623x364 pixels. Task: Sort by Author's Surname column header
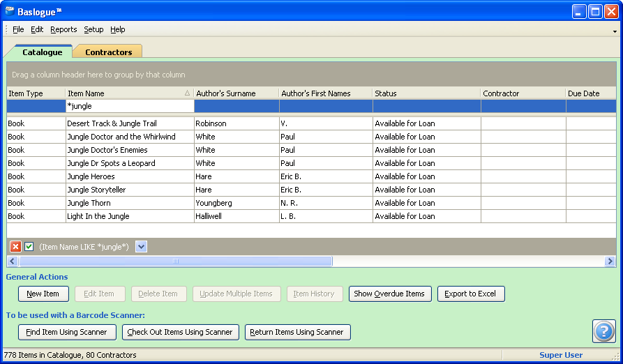(x=237, y=93)
